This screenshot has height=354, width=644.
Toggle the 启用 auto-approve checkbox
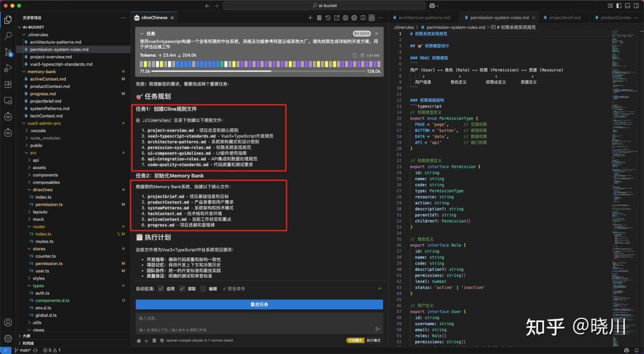[161, 289]
